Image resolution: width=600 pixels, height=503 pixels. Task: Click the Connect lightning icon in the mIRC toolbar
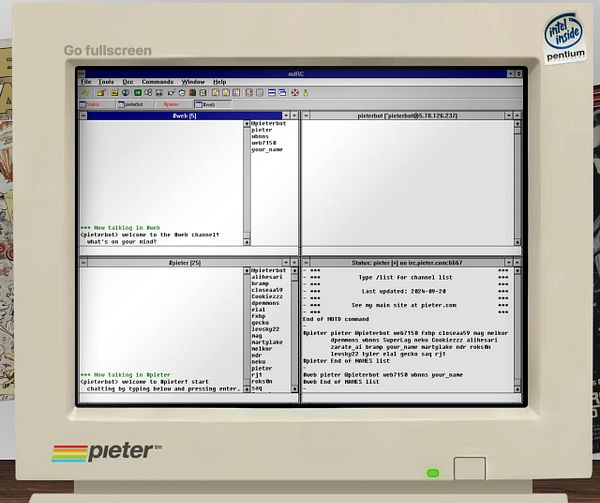point(85,93)
